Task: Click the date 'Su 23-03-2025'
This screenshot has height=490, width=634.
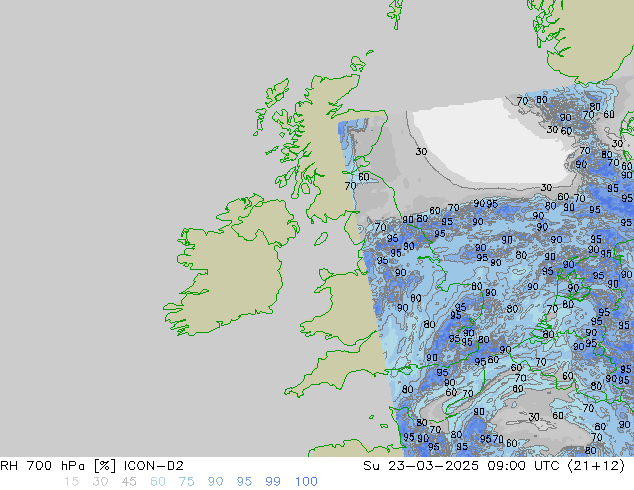Action: 421,466
